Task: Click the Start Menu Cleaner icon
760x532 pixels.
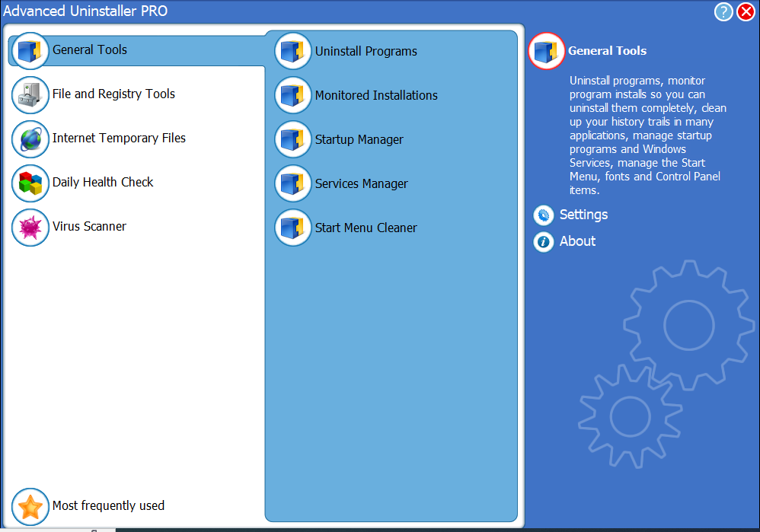Action: coord(292,228)
